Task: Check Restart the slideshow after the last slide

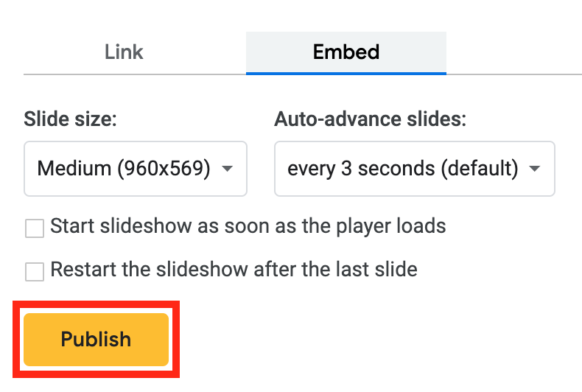Action: [x=35, y=271]
